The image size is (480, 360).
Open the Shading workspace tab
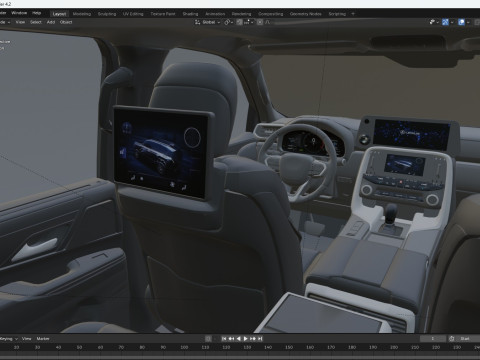(190, 14)
